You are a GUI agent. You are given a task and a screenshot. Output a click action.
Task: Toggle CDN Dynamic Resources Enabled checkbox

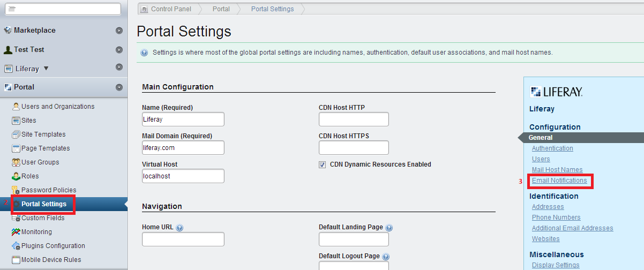coord(323,164)
